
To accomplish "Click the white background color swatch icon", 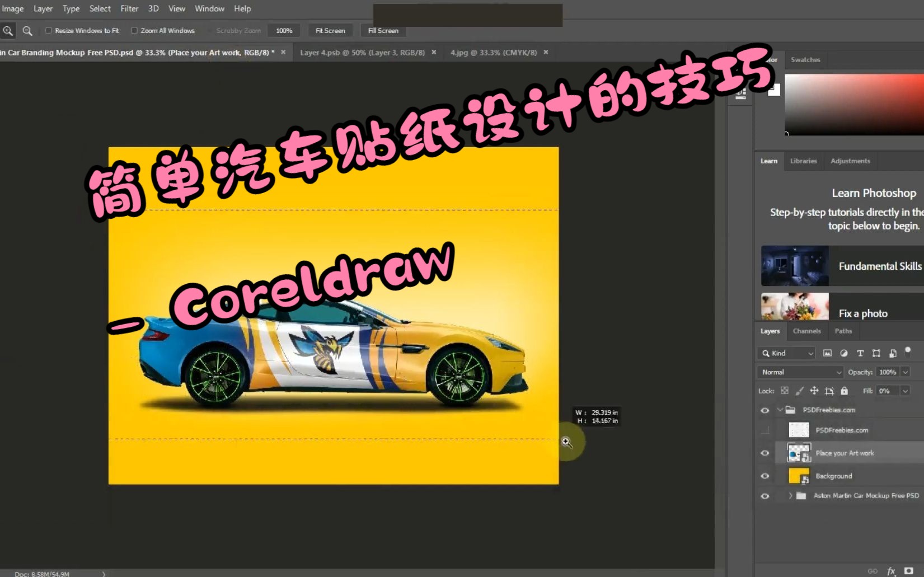I will (x=774, y=90).
